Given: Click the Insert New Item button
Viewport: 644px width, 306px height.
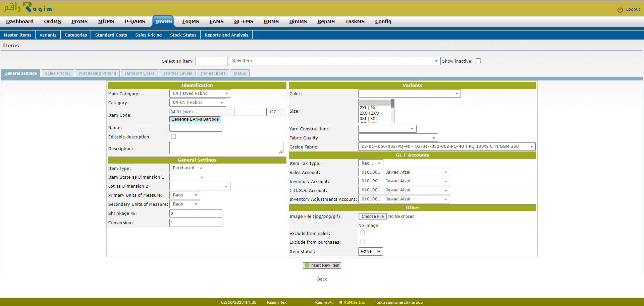Looking at the screenshot, I should click(322, 265).
